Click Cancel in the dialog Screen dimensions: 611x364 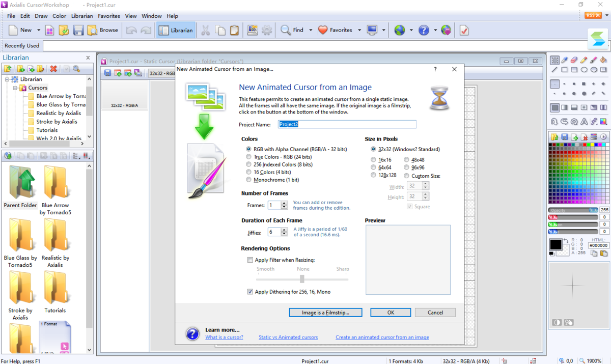coord(435,313)
